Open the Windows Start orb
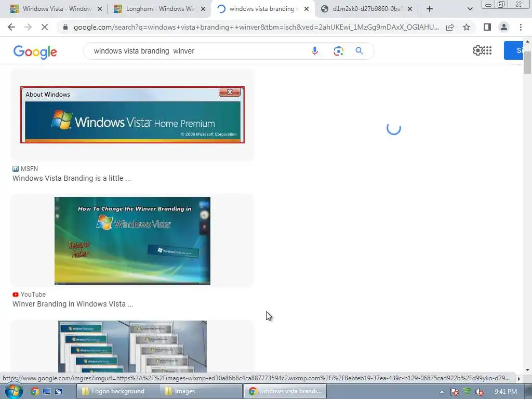This screenshot has width=532, height=399. click(14, 391)
